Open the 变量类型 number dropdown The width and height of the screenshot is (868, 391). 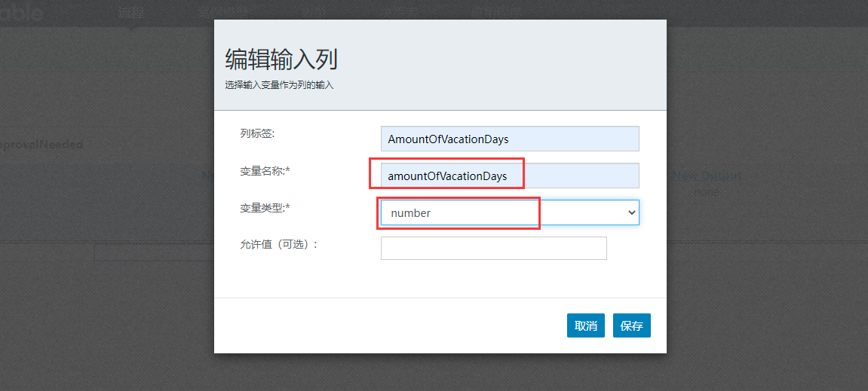point(509,213)
